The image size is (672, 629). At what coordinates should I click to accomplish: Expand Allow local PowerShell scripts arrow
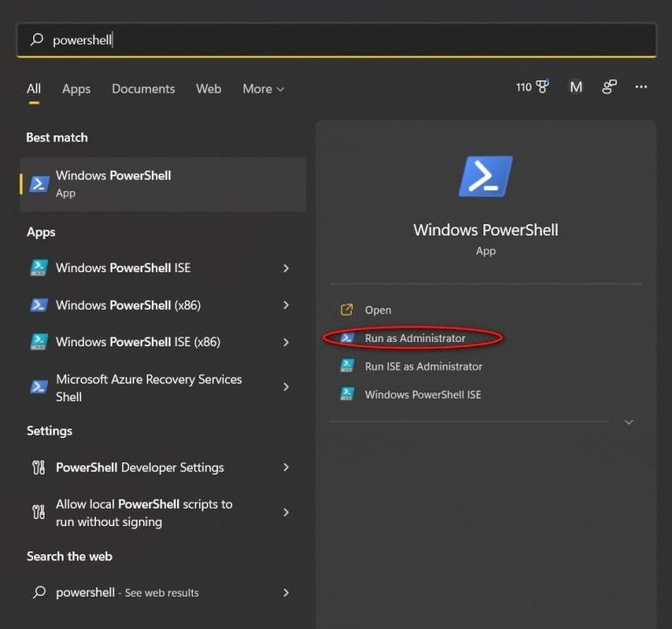click(x=286, y=512)
